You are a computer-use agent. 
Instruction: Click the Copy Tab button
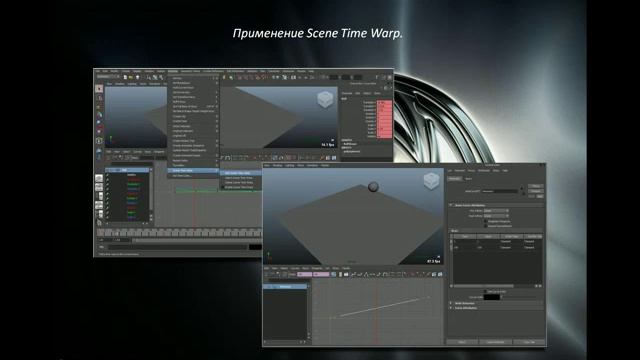[529, 342]
